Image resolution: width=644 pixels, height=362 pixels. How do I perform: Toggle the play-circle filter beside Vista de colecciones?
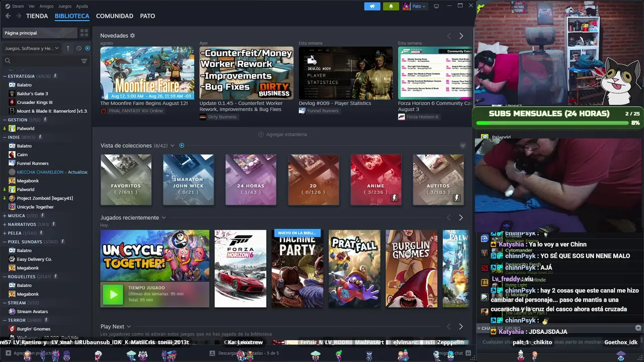pos(182,145)
